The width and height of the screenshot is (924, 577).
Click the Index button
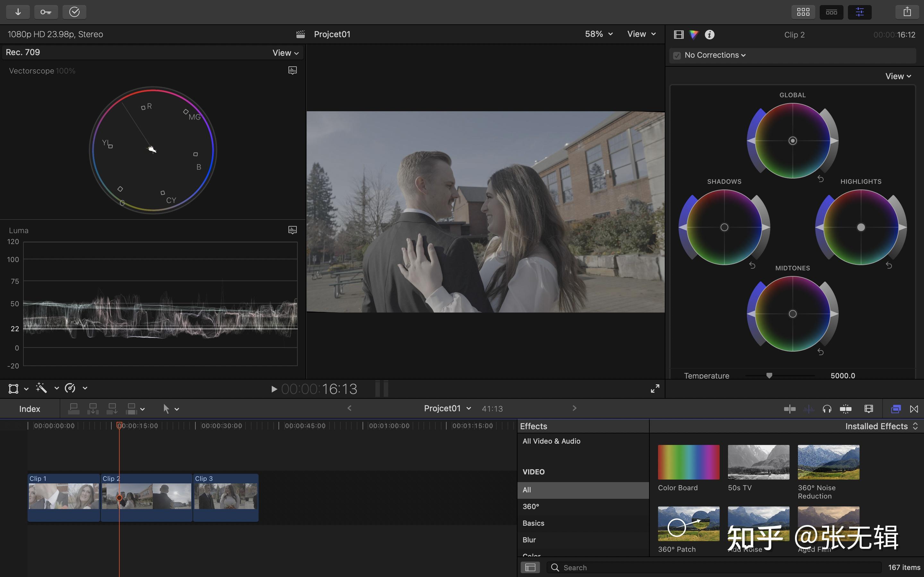click(x=30, y=409)
